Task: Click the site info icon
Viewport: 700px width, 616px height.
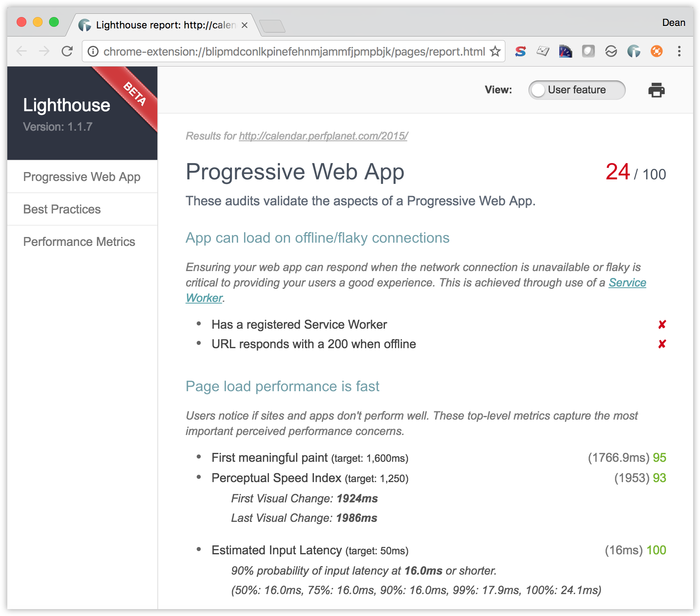Action: tap(93, 52)
